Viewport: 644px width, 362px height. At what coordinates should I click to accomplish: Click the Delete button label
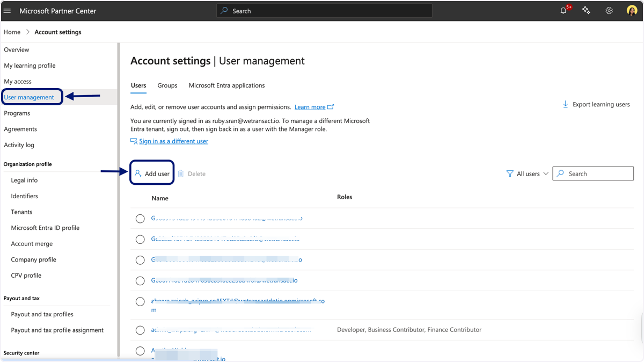[x=196, y=174]
